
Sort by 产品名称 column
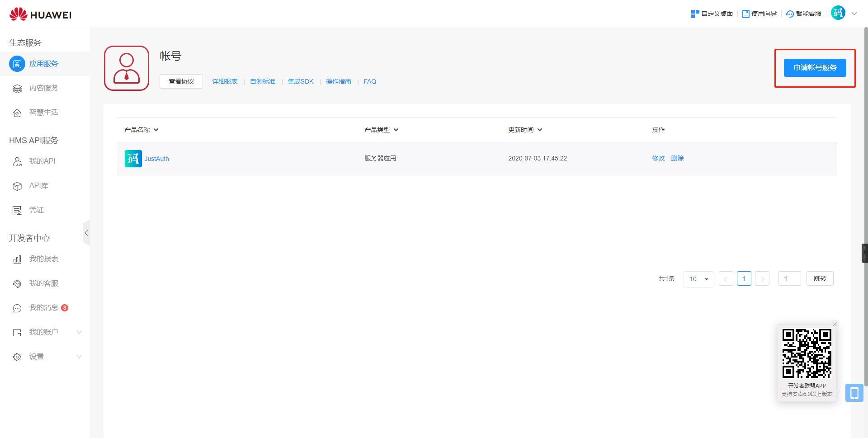coord(141,130)
